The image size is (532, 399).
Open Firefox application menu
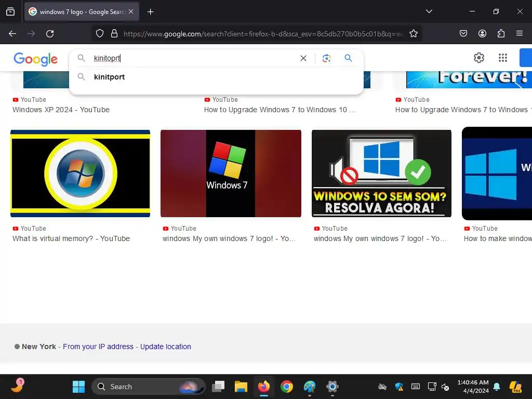(x=519, y=33)
